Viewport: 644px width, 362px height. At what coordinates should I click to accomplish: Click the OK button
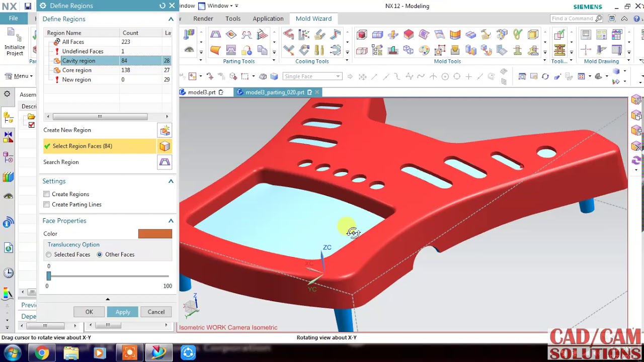(x=89, y=312)
